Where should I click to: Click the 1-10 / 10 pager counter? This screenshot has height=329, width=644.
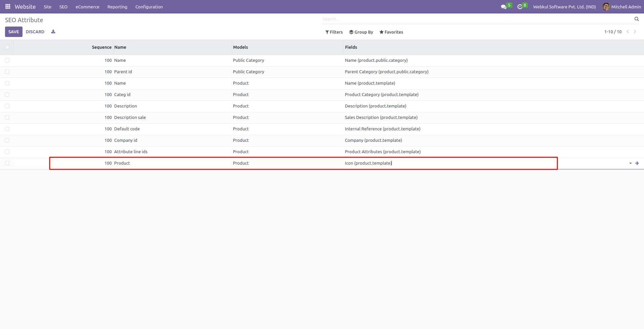[x=613, y=32]
